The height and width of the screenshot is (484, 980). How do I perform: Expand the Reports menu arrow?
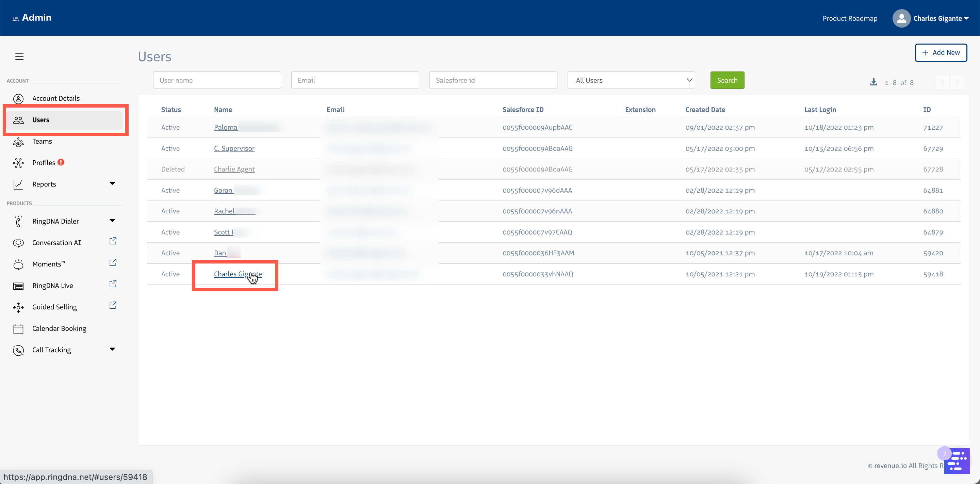[x=112, y=183]
